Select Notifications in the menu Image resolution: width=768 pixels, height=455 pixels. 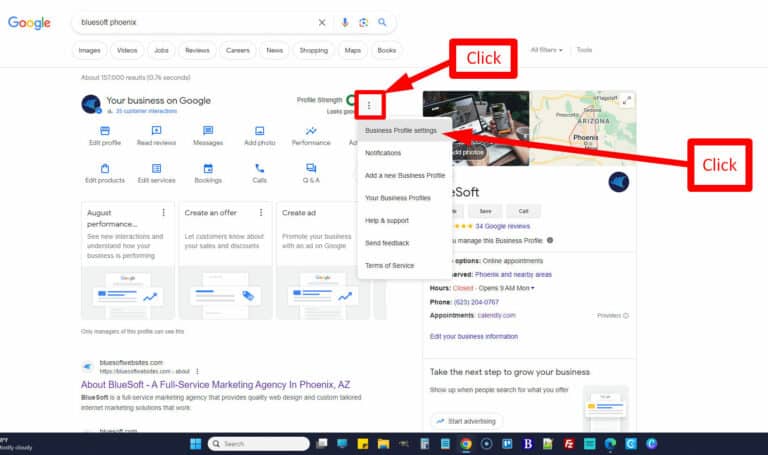pos(405,153)
